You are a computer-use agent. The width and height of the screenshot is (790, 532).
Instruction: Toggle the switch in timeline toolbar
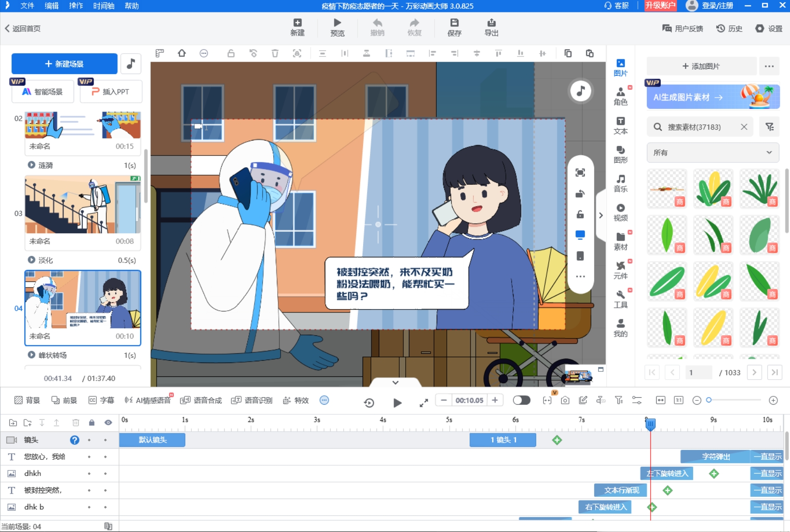pos(521,400)
